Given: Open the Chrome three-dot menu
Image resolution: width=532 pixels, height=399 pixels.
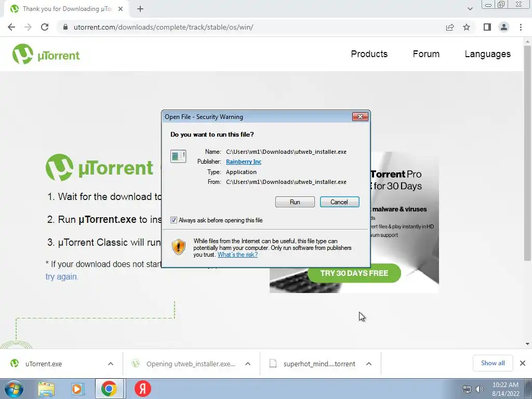Looking at the screenshot, I should tap(521, 27).
